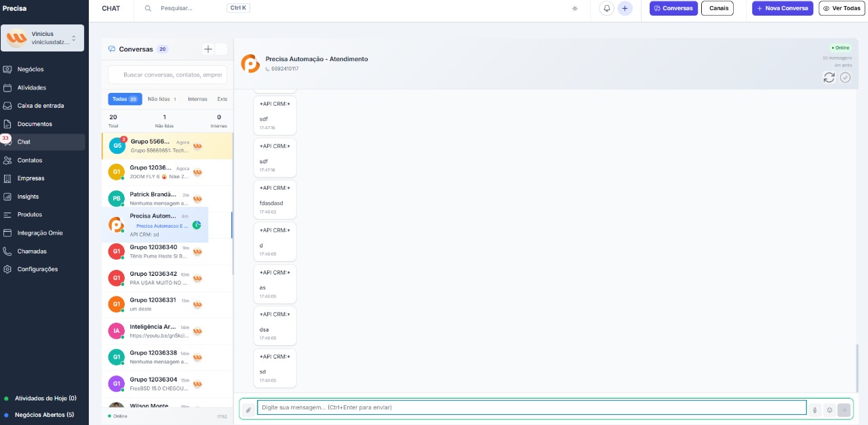Toggle the Ver Todas eye button

pos(843,8)
